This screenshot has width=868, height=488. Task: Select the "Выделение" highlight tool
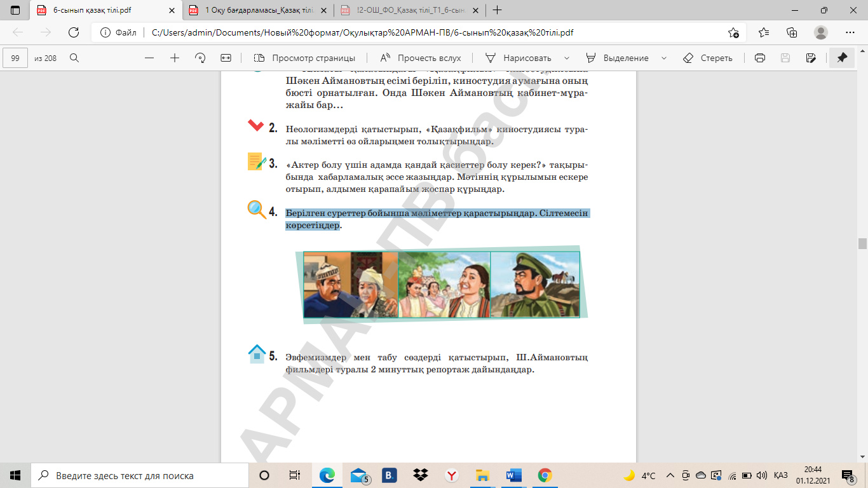[x=617, y=58]
